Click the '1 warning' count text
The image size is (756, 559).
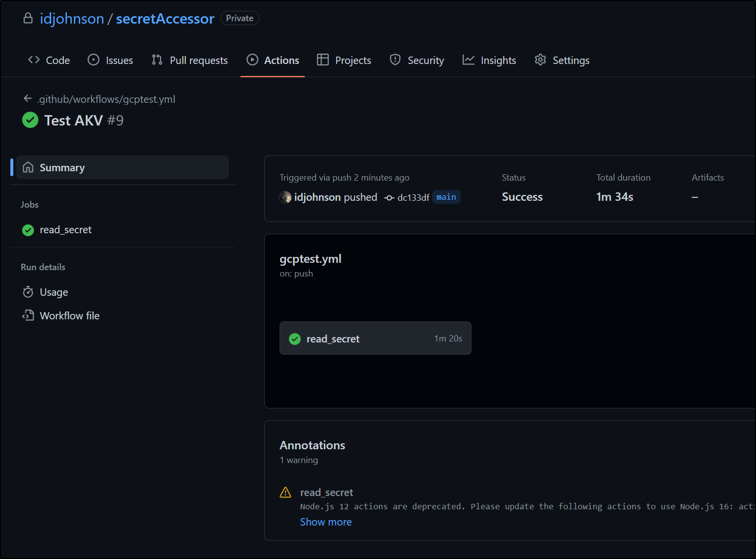(x=299, y=460)
